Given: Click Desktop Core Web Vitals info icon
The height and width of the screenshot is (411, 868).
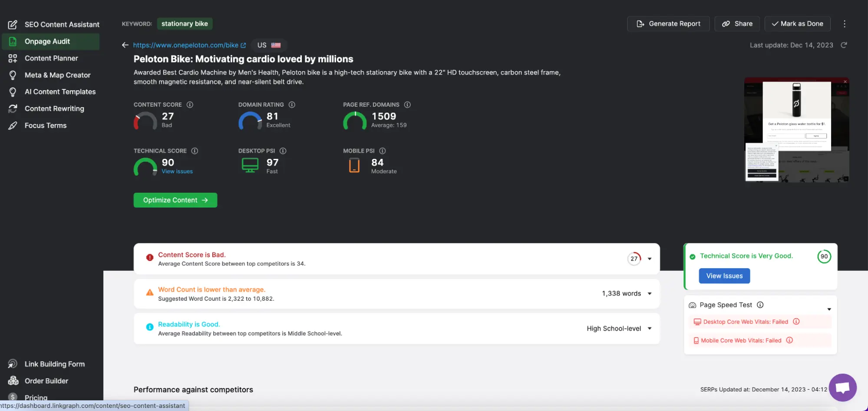Looking at the screenshot, I should tap(796, 322).
